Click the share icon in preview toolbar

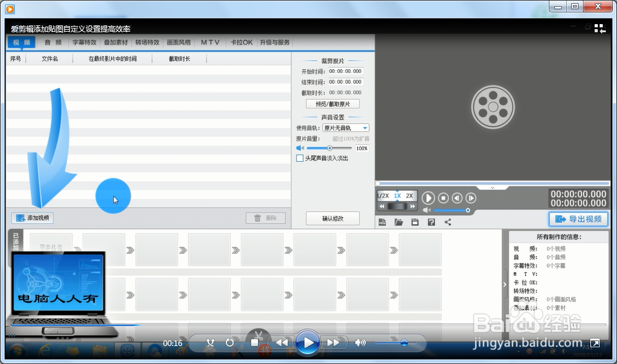[448, 223]
